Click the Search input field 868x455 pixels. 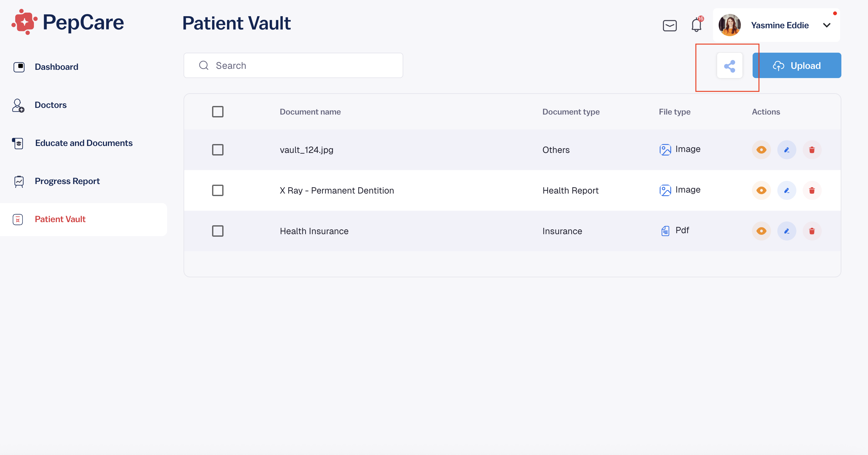point(293,65)
